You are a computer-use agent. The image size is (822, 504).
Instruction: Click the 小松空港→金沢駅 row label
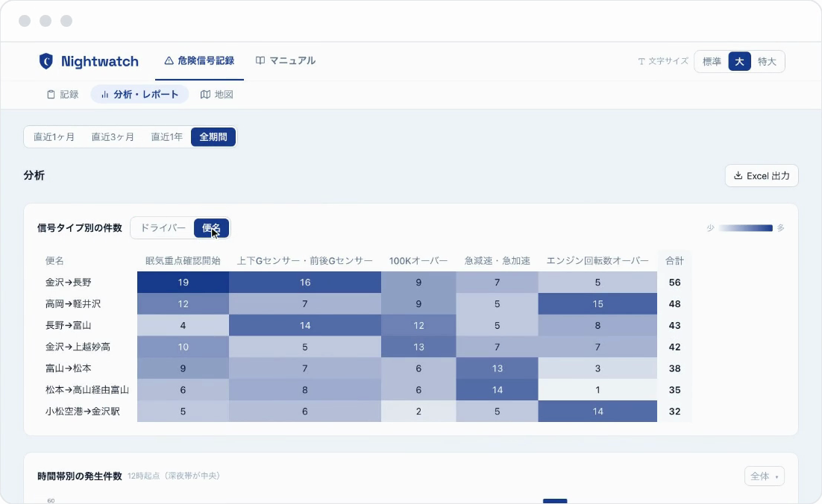click(x=82, y=412)
